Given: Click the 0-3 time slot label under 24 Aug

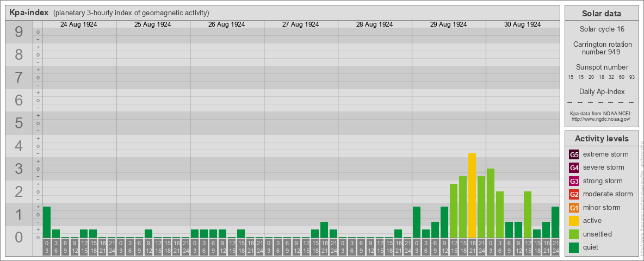Looking at the screenshot, I should coord(47,247).
